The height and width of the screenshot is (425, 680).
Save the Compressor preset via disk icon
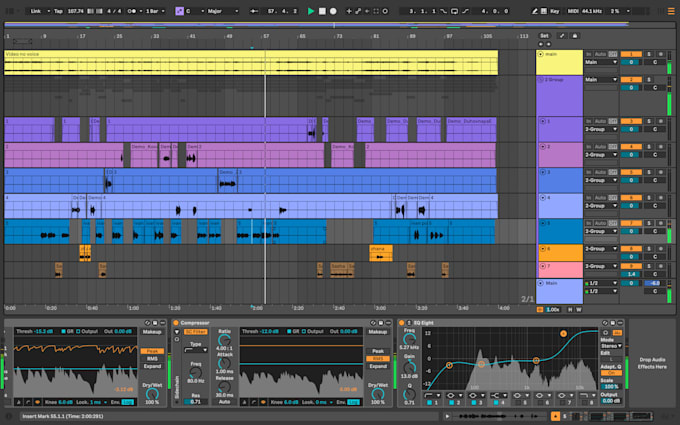[x=380, y=323]
